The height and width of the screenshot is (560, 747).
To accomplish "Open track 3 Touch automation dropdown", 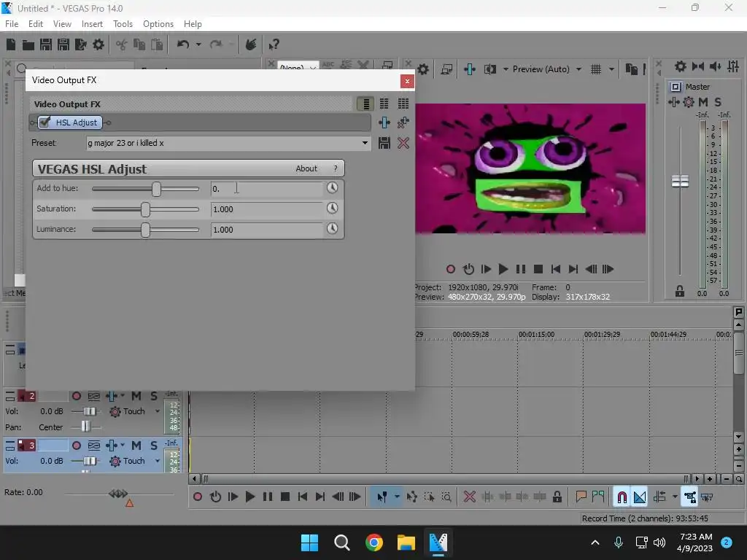I will [158, 461].
